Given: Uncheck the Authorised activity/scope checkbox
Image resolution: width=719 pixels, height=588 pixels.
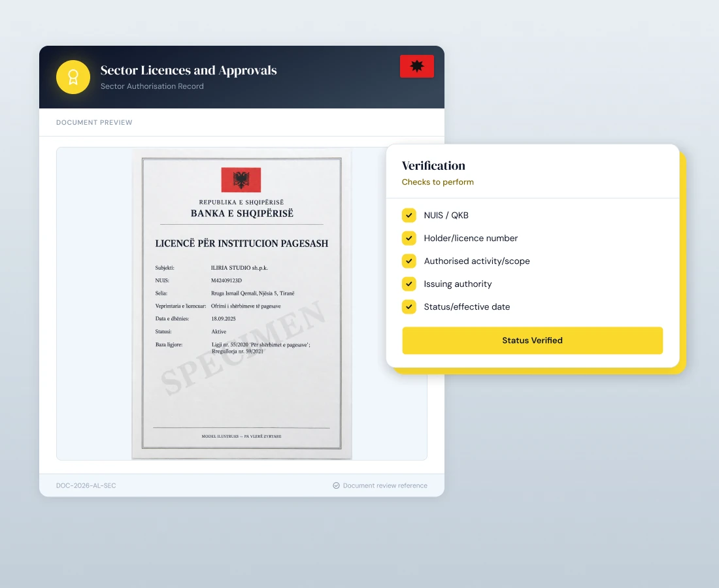Looking at the screenshot, I should (x=409, y=261).
